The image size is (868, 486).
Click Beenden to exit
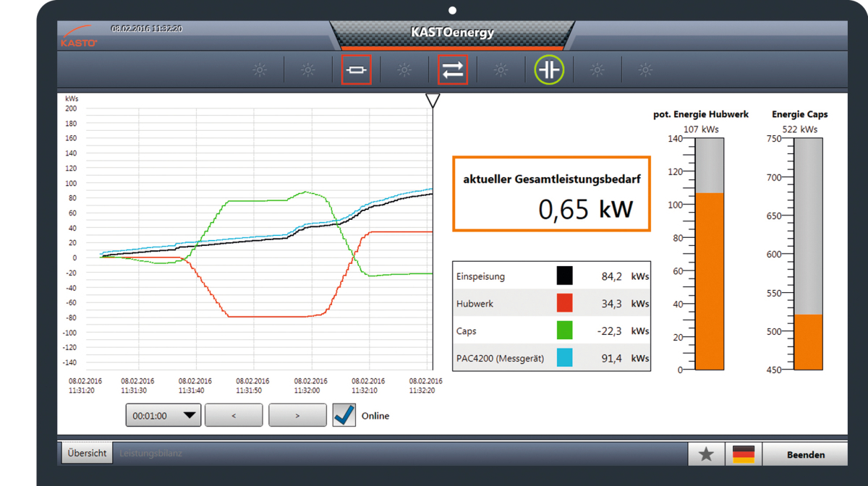805,454
